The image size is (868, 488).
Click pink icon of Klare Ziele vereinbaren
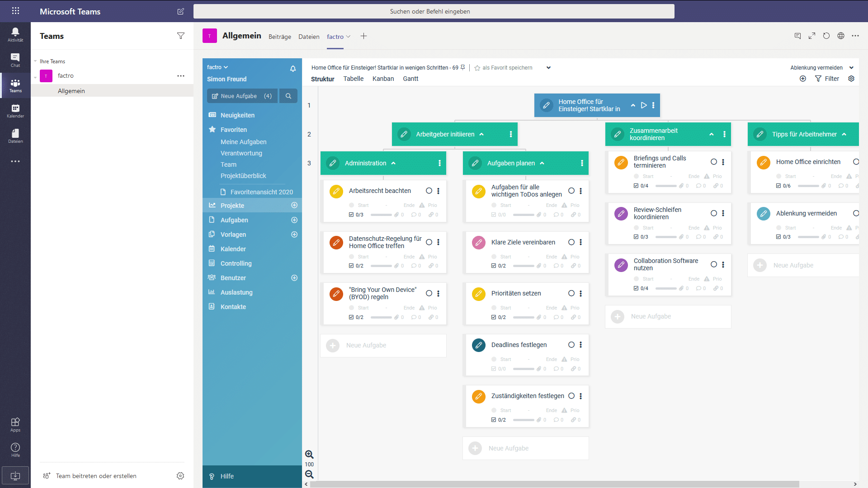tap(479, 243)
